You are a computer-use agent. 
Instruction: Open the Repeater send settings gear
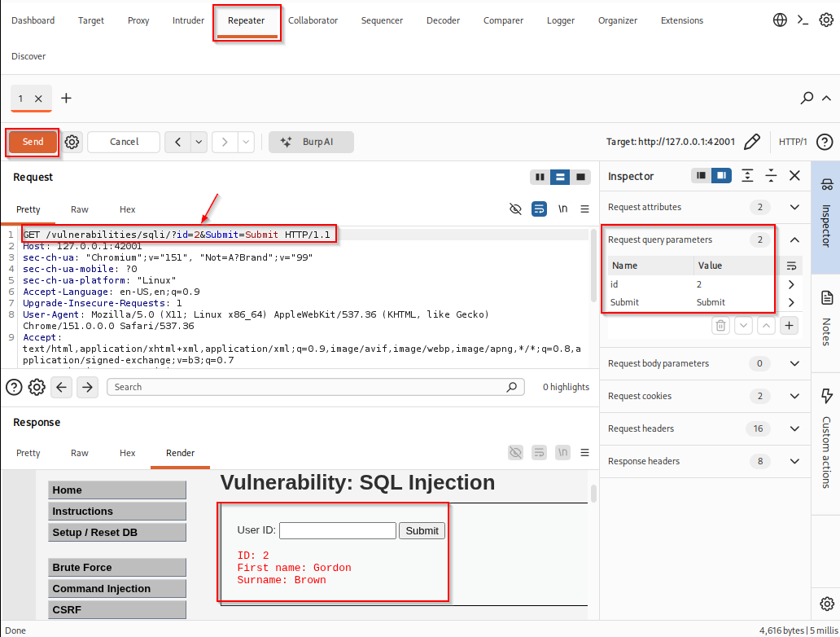[x=72, y=142]
